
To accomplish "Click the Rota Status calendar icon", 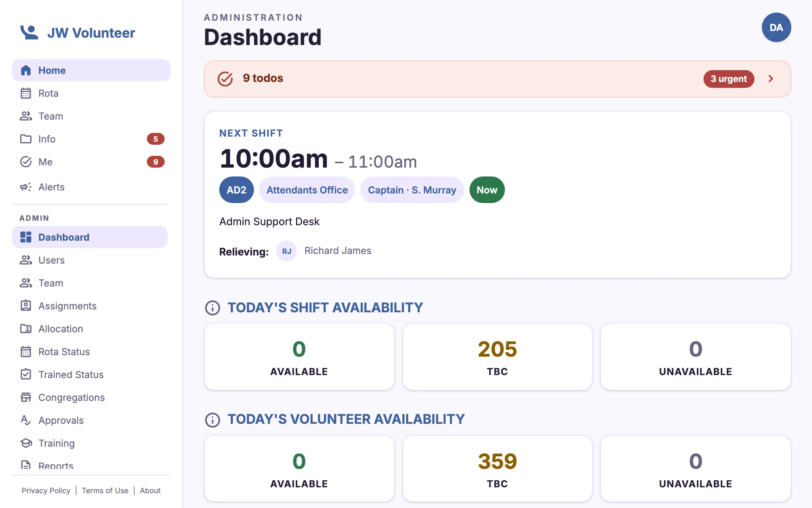I will [26, 351].
